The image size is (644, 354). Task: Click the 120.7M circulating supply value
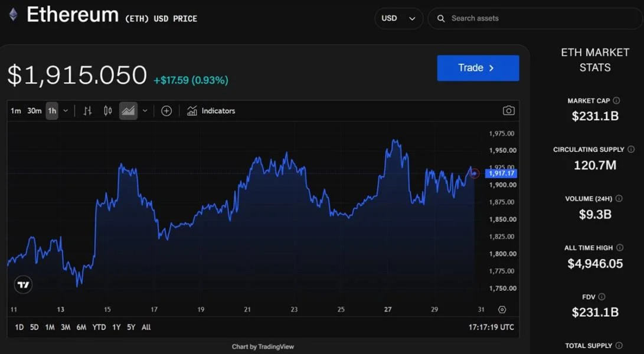coord(595,166)
